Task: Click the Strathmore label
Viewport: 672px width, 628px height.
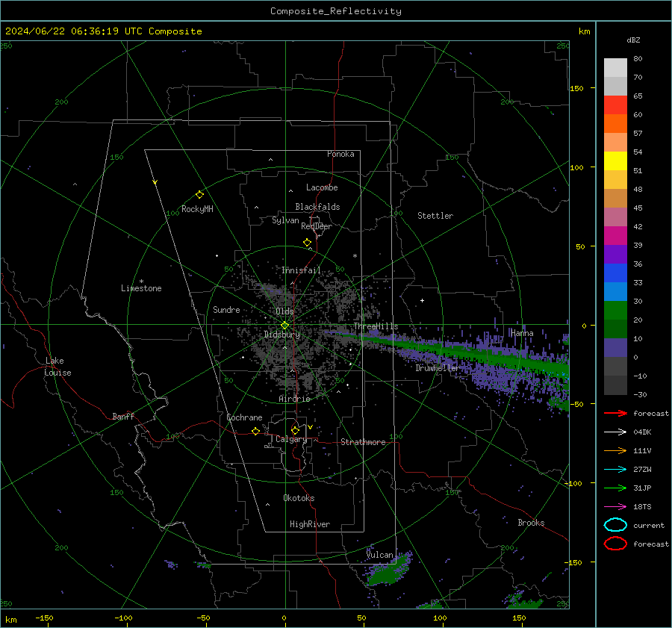Action: (363, 442)
